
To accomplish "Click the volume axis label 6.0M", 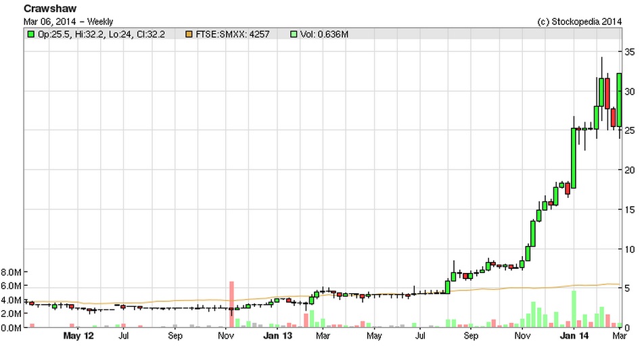I will point(11,286).
